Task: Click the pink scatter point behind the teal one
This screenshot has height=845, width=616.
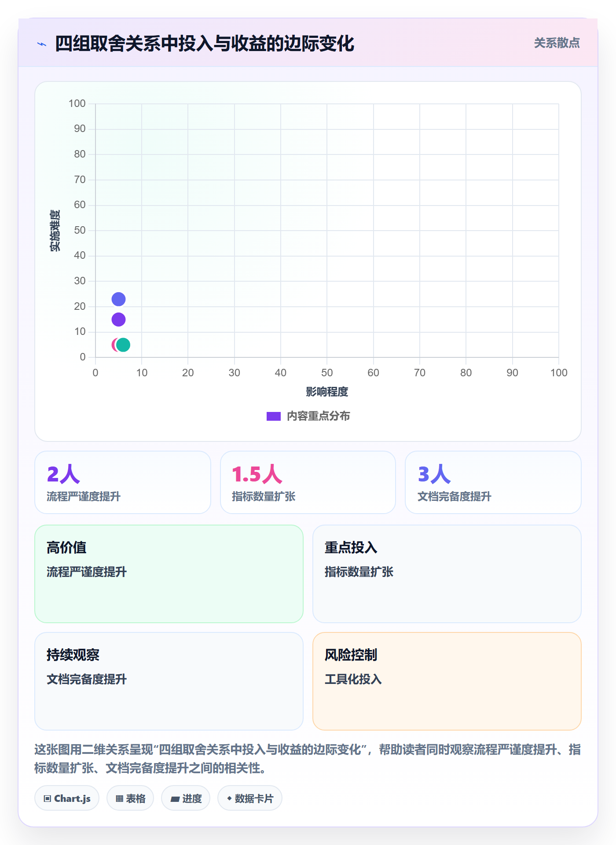Action: click(114, 345)
